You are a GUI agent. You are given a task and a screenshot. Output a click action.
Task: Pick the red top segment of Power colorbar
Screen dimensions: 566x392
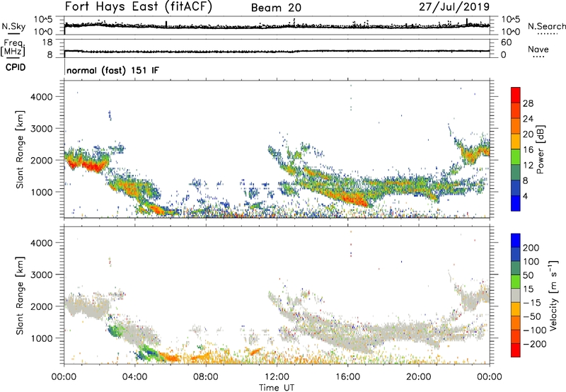coord(516,95)
